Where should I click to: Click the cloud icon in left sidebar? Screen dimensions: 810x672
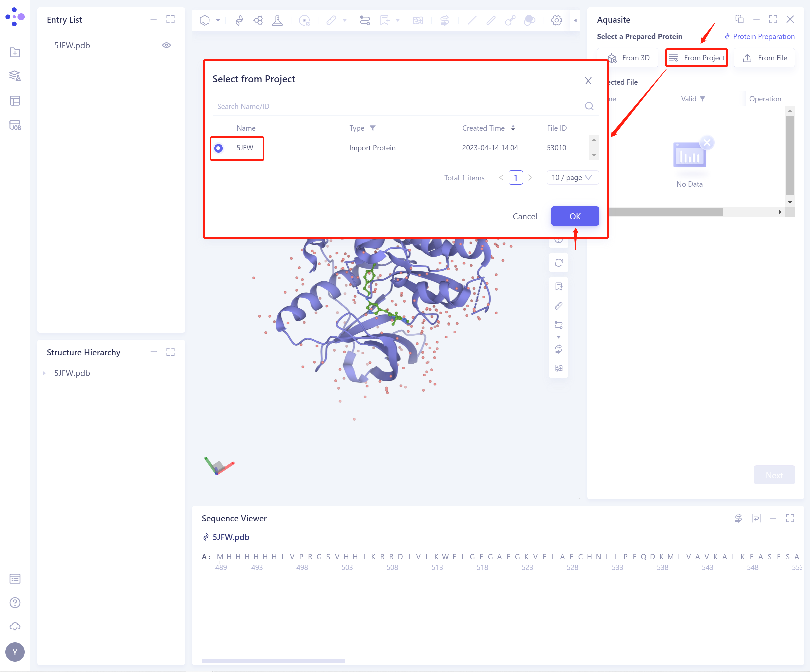point(15,626)
